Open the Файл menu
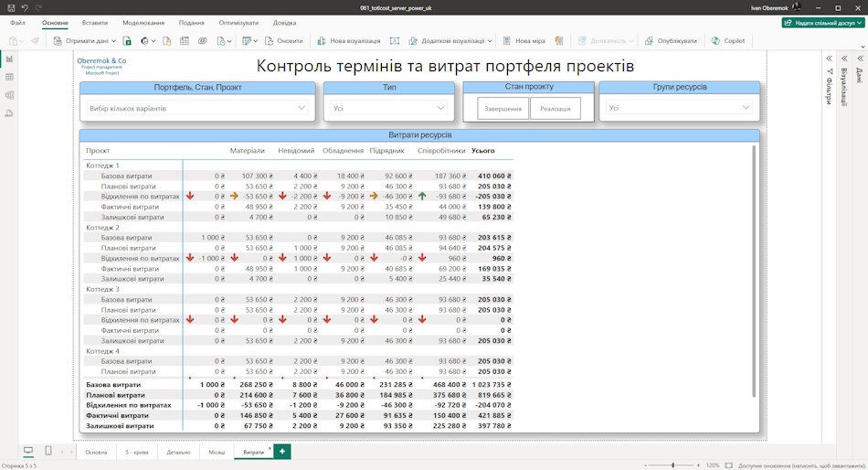The image size is (868, 470). point(17,23)
